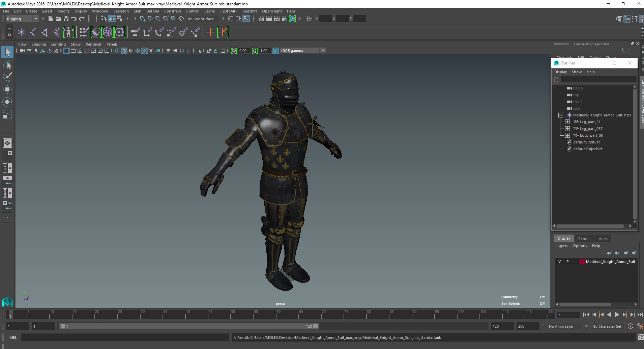Screen dimensions: 644x349
Task: Select the Move tool in the toolbox
Action: point(7,89)
